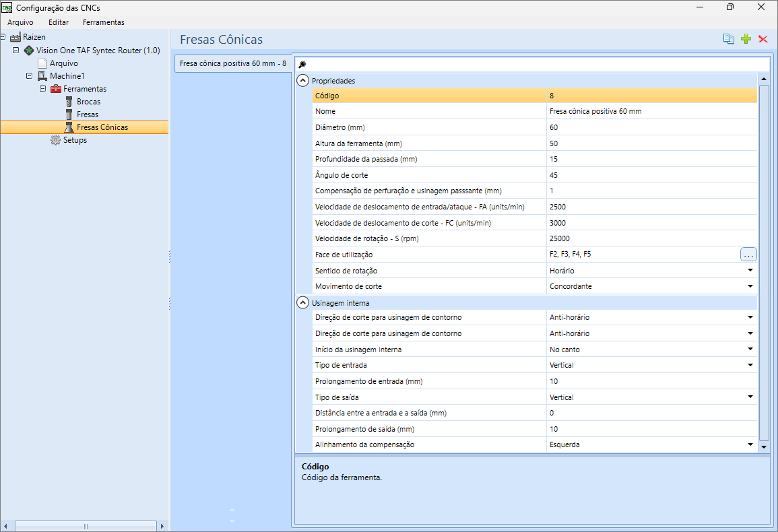Edit the Velocidade de rotação value 25000

[x=652, y=238]
